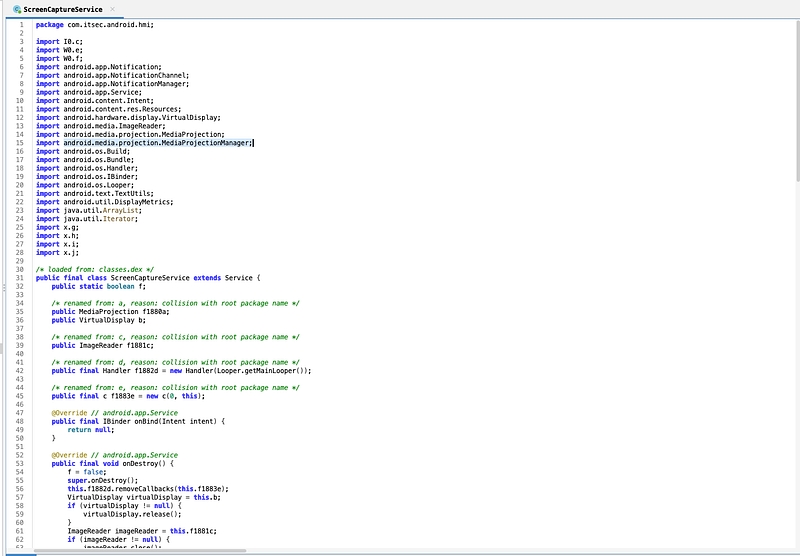
Task: Click the package name com.itsec.android.hmi
Action: pyautogui.click(x=110, y=24)
